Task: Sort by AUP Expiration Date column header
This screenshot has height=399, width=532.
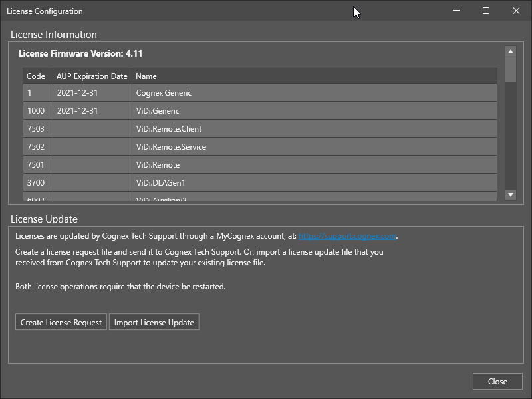Action: tap(92, 76)
